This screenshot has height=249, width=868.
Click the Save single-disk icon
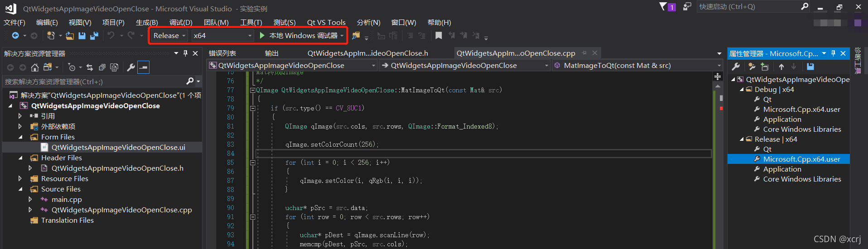pos(82,35)
